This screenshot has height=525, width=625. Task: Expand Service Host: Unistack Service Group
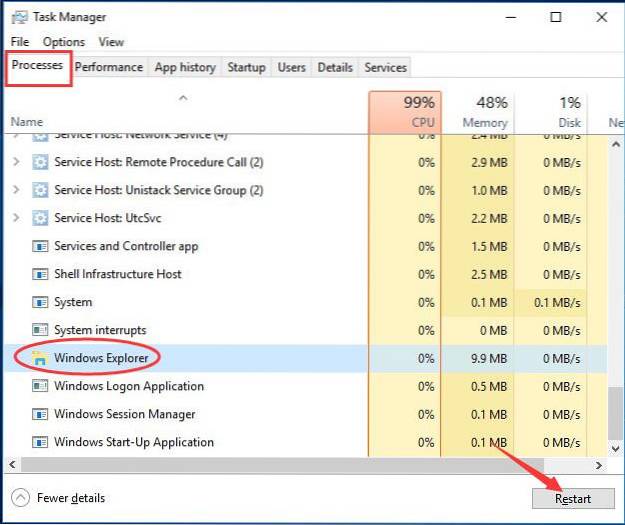click(x=16, y=190)
